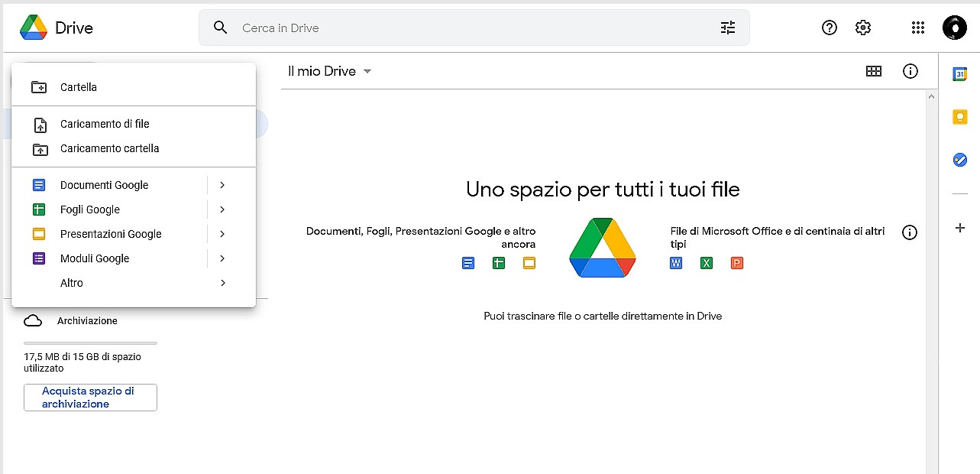Click the PowerPoint icon in welcome area
Image resolution: width=980 pixels, height=474 pixels.
tap(737, 263)
